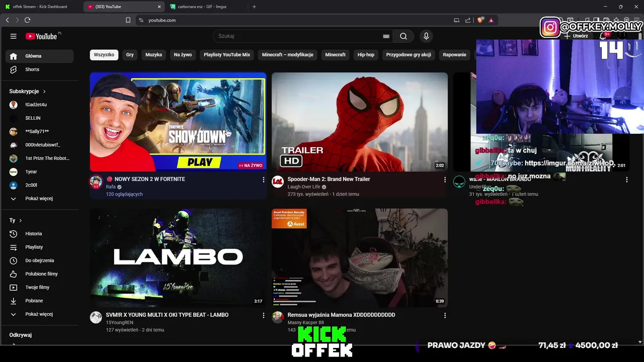The height and width of the screenshot is (362, 644).
Task: Click the YouTube logo
Action: pyautogui.click(x=41, y=36)
